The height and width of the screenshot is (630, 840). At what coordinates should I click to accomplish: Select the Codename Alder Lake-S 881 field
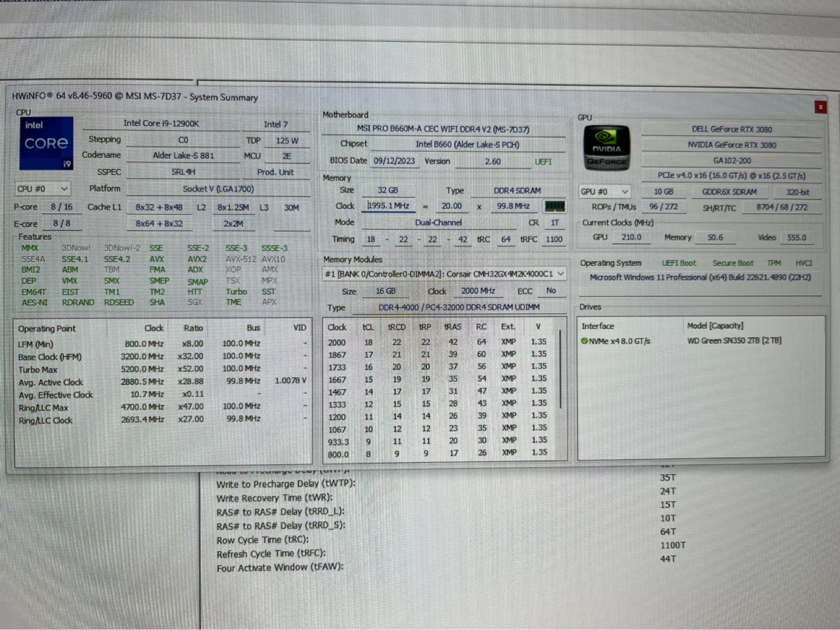(x=183, y=156)
